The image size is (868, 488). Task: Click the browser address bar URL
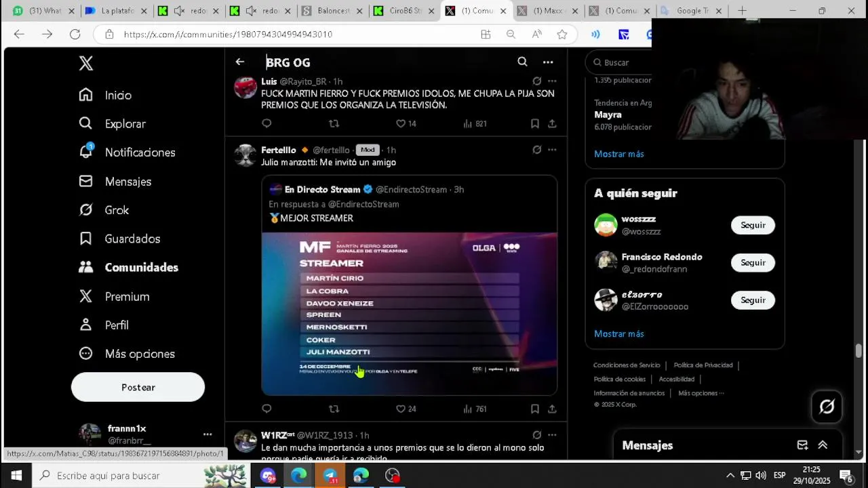(x=228, y=34)
